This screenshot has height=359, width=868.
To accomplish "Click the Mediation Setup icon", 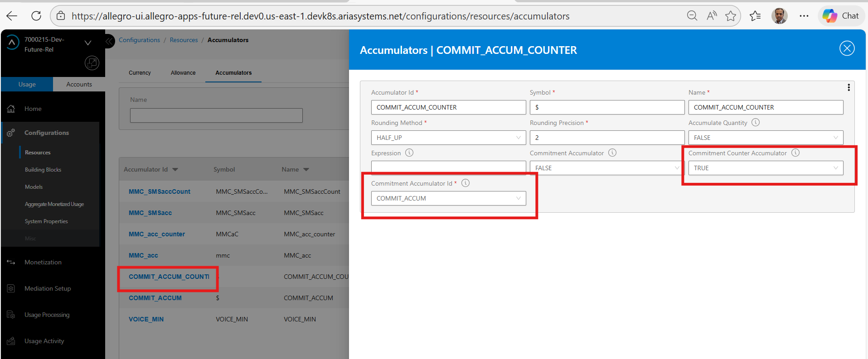I will click(x=11, y=288).
